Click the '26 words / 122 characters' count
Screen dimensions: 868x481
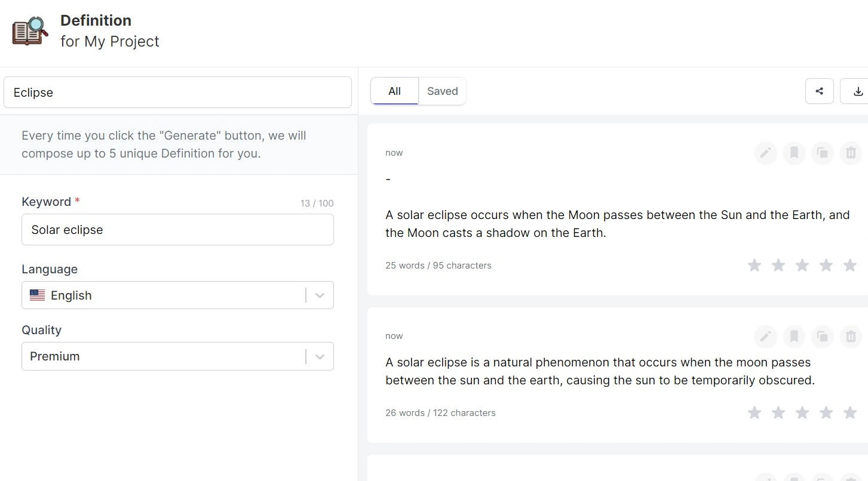440,413
